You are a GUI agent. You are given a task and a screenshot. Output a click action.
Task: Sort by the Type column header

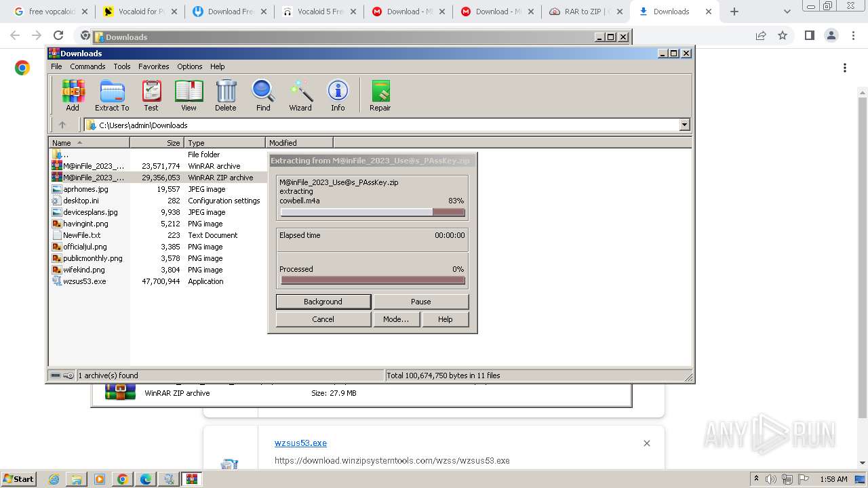(224, 142)
